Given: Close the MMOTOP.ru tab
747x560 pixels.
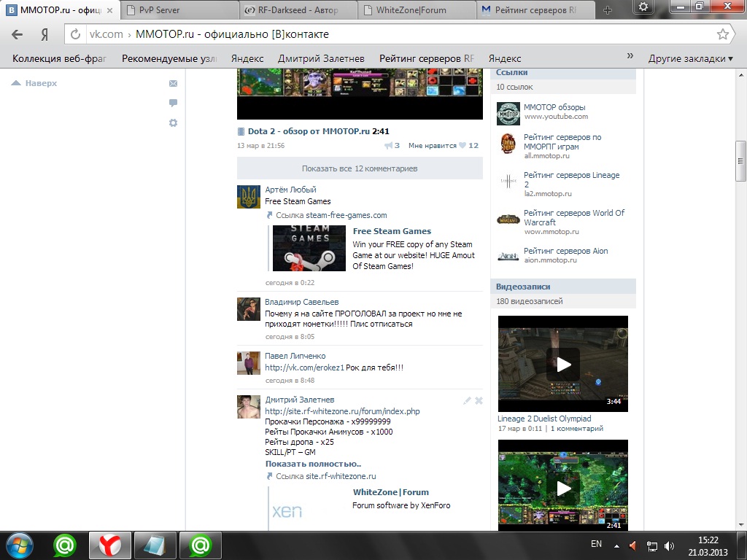Looking at the screenshot, I should click(x=109, y=10).
